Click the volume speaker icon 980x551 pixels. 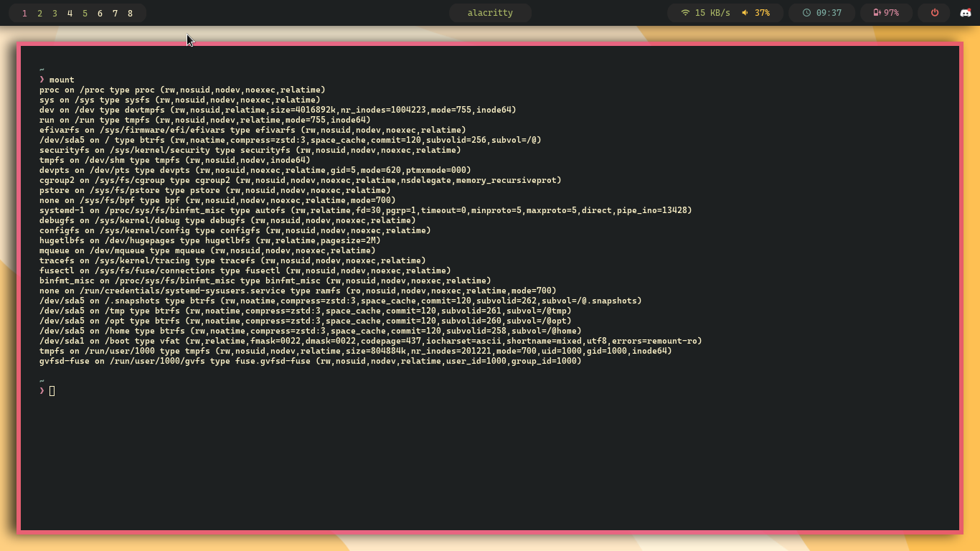click(745, 13)
